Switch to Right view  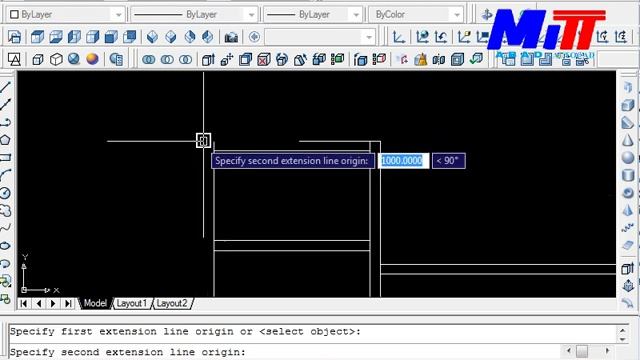click(x=93, y=37)
